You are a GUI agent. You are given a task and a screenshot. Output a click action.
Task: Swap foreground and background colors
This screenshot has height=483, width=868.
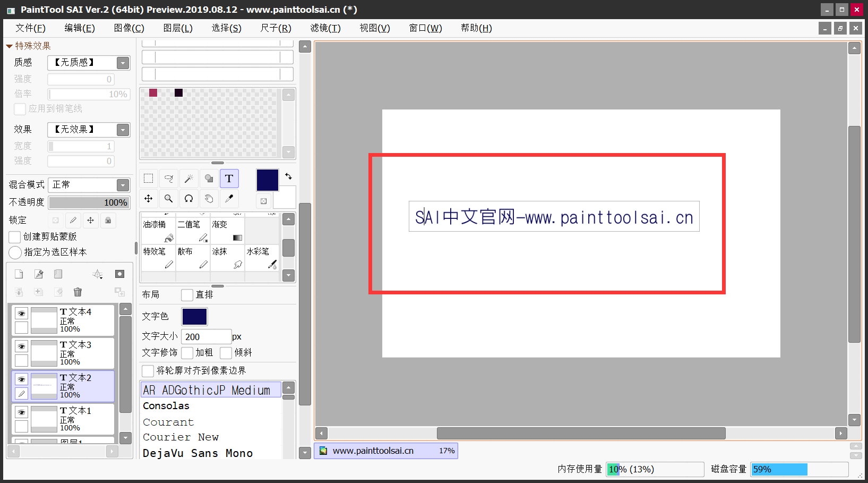click(288, 176)
